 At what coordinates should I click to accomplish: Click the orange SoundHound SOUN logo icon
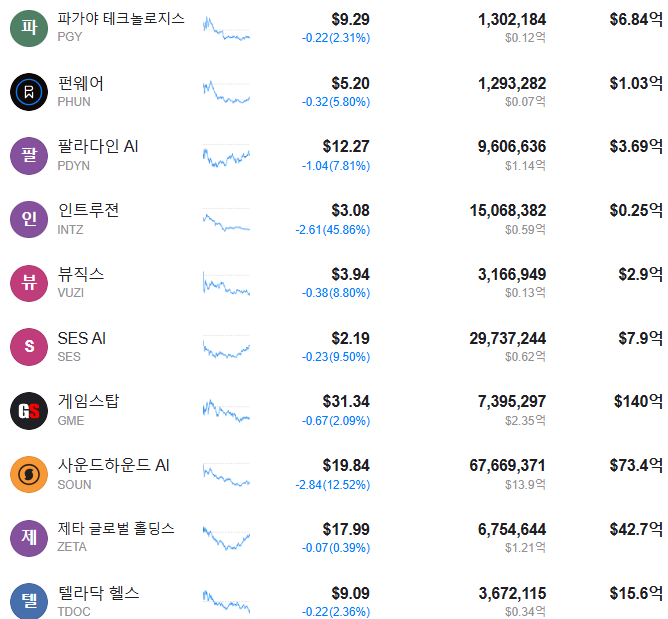coord(29,474)
